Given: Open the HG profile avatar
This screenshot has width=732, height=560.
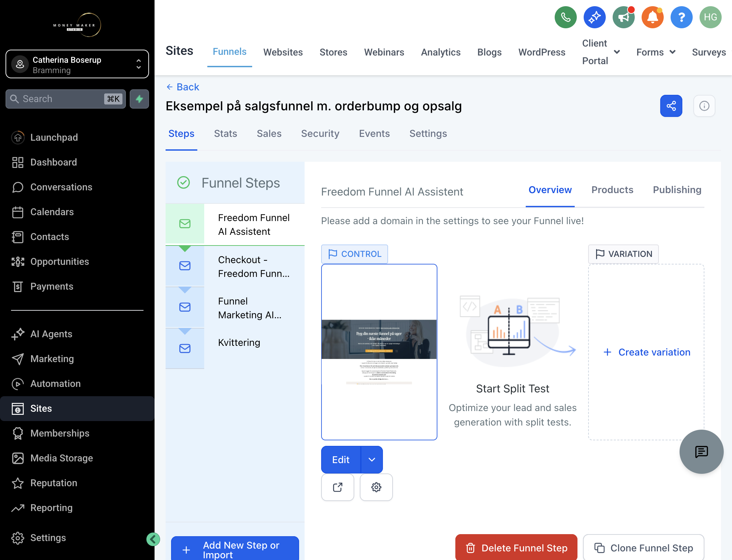Looking at the screenshot, I should pos(710,17).
